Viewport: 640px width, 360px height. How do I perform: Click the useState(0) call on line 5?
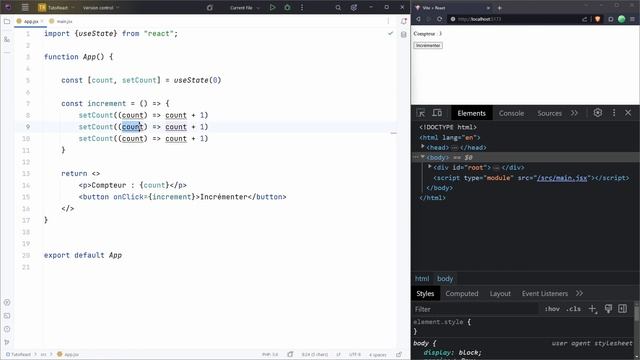pyautogui.click(x=198, y=80)
